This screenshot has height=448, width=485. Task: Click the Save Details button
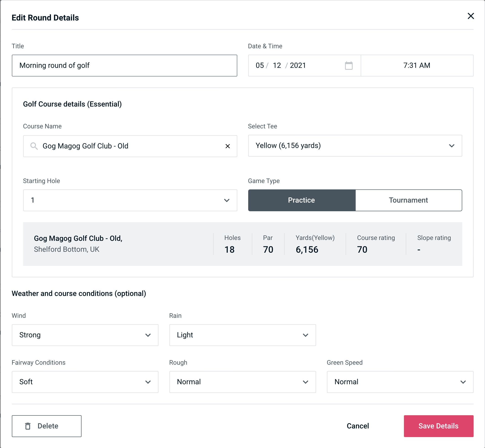click(x=439, y=426)
